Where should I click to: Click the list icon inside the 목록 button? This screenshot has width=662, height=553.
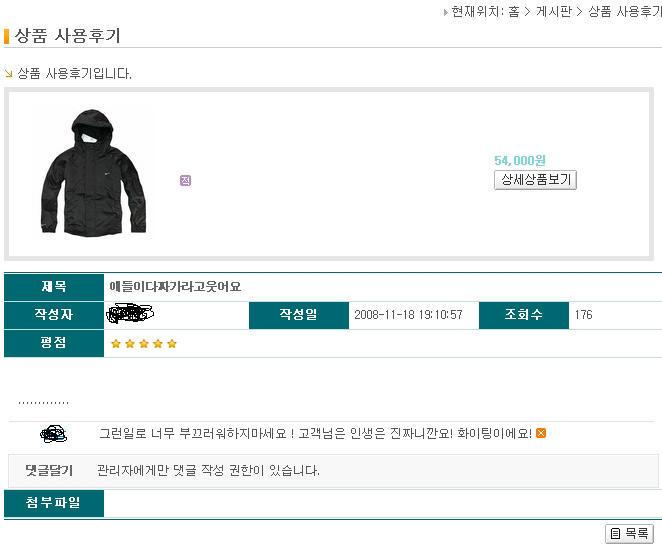pyautogui.click(x=616, y=534)
